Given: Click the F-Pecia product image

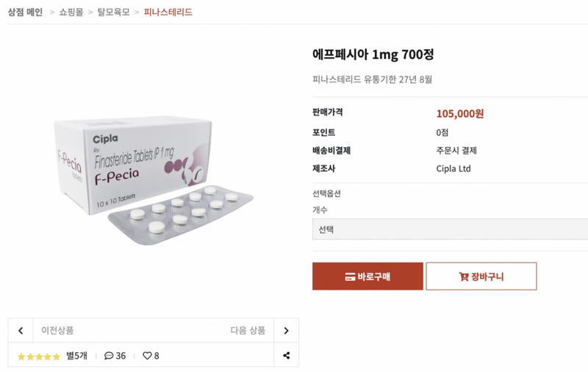Looking at the screenshot, I should (x=153, y=176).
